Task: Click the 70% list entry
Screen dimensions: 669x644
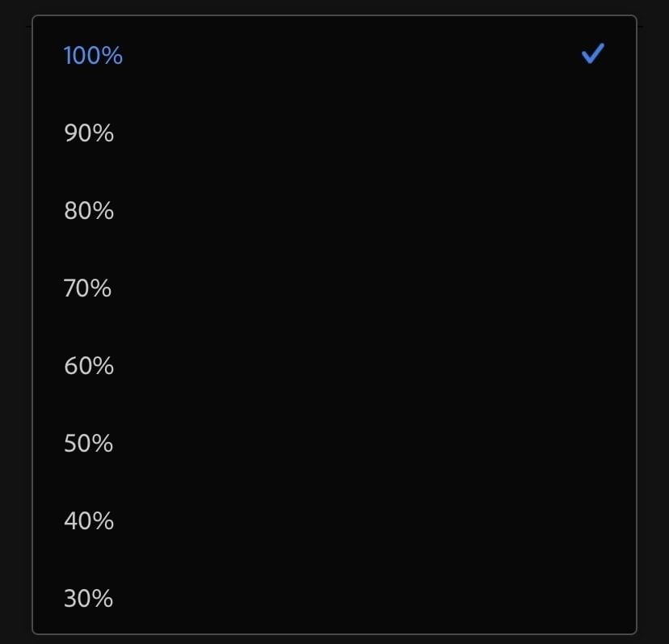Action: point(334,288)
